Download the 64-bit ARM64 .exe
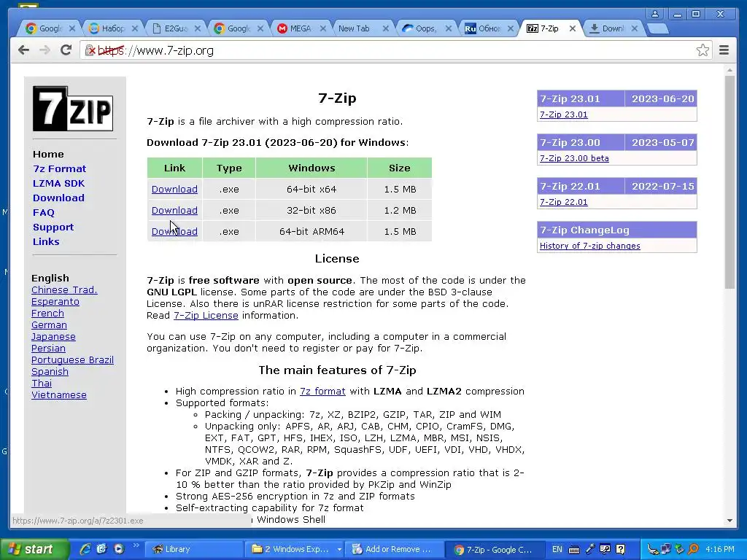This screenshot has height=560, width=747. 174,231
